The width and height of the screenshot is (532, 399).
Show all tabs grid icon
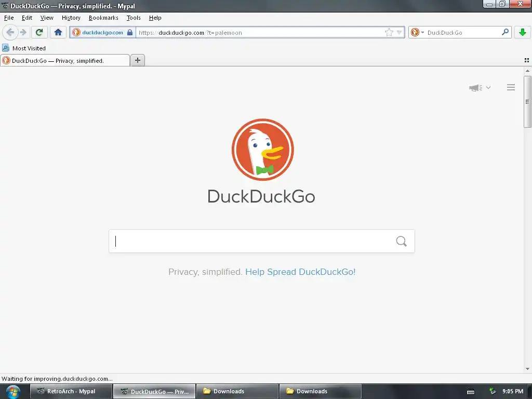coord(527,60)
